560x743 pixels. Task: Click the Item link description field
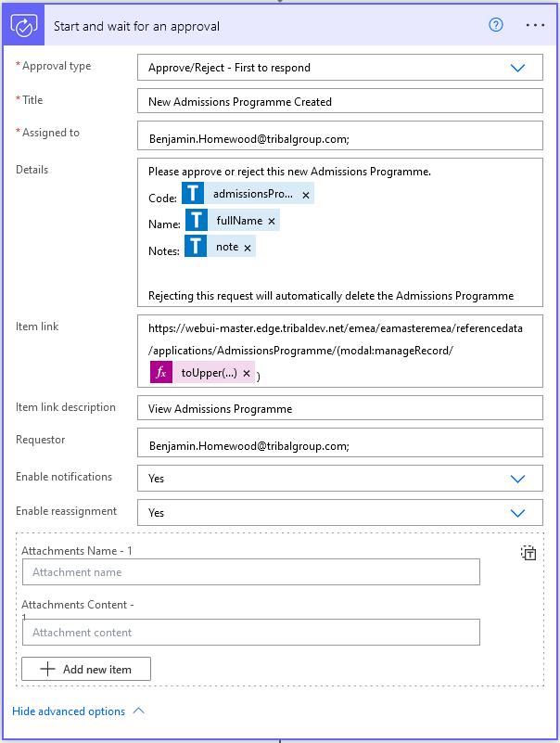point(339,409)
